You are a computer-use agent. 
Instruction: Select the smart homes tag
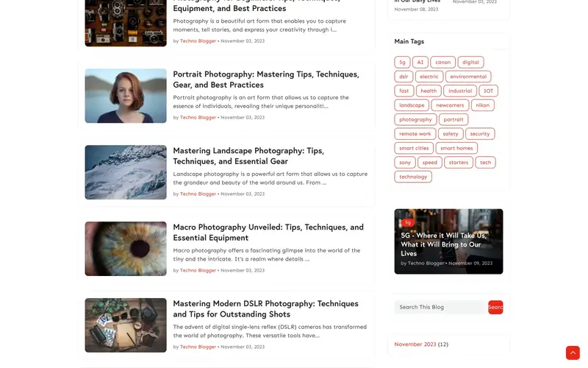coord(456,148)
